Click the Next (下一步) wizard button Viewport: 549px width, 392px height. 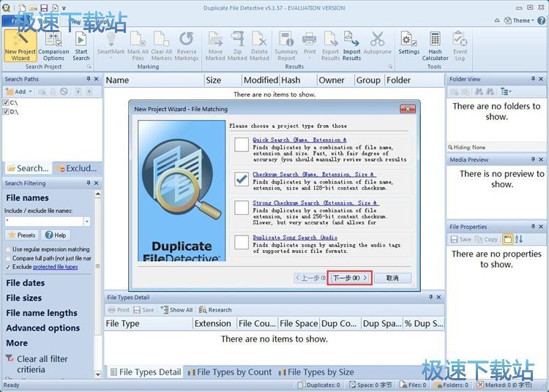[349, 278]
